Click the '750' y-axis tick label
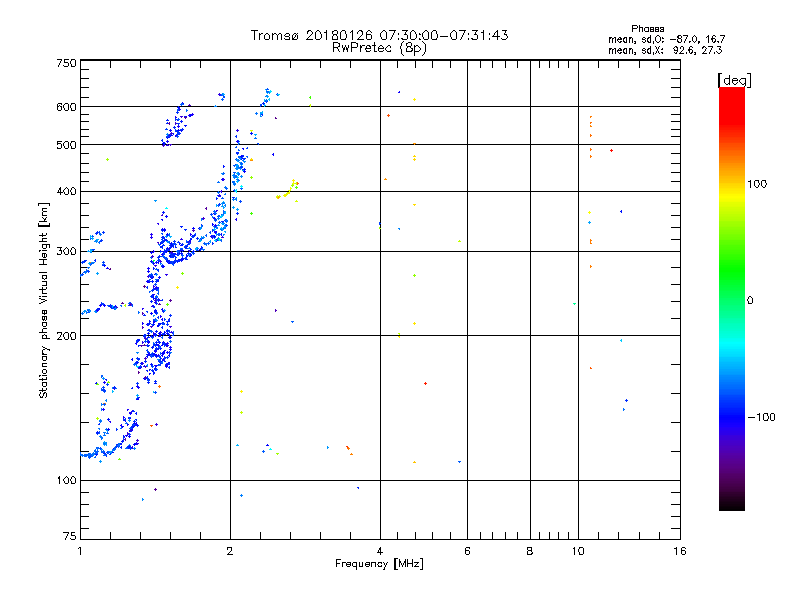 [66, 63]
